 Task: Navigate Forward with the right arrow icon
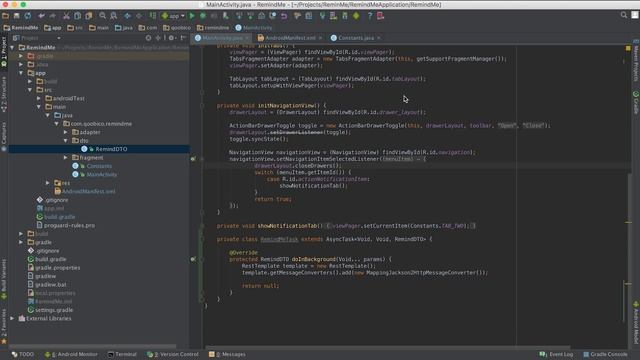pos(139,16)
